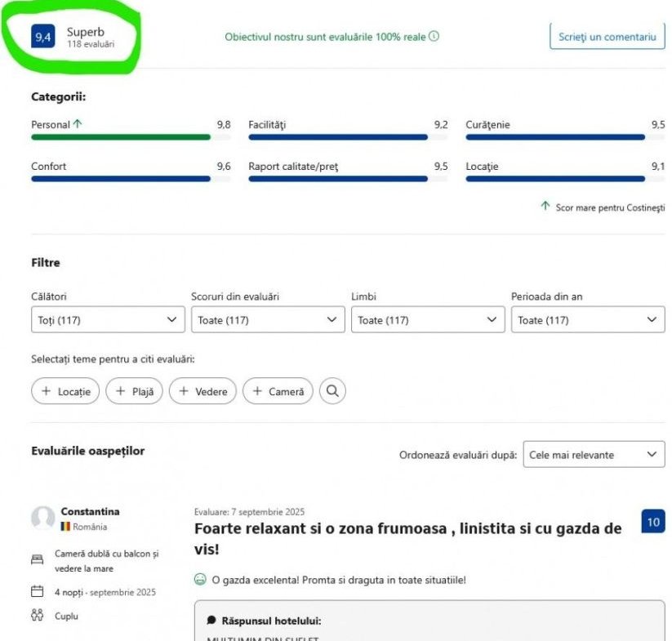Toggle the Vedere theme filter chip
672x641 pixels.
pos(202,391)
